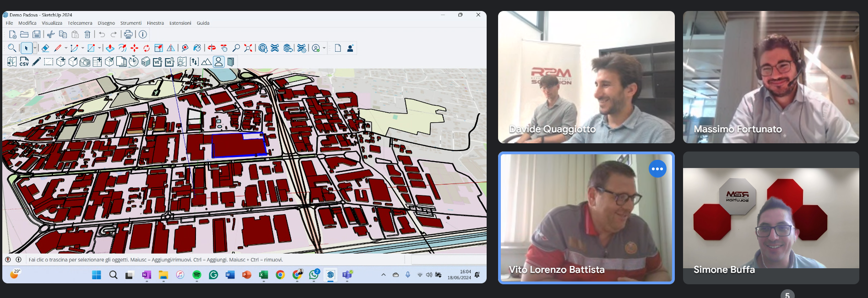Click the blue-outlined selected building
This screenshot has width=868, height=298.
point(238,146)
